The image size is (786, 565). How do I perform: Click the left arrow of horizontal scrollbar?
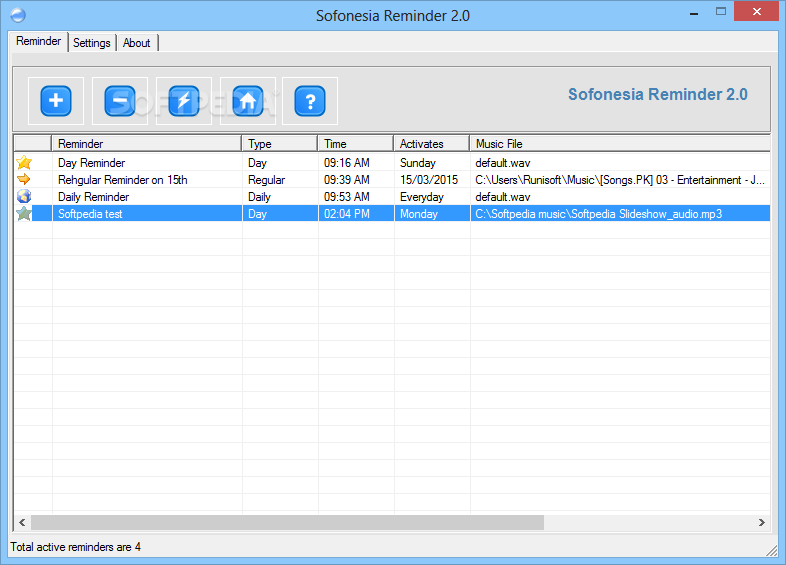pos(22,522)
